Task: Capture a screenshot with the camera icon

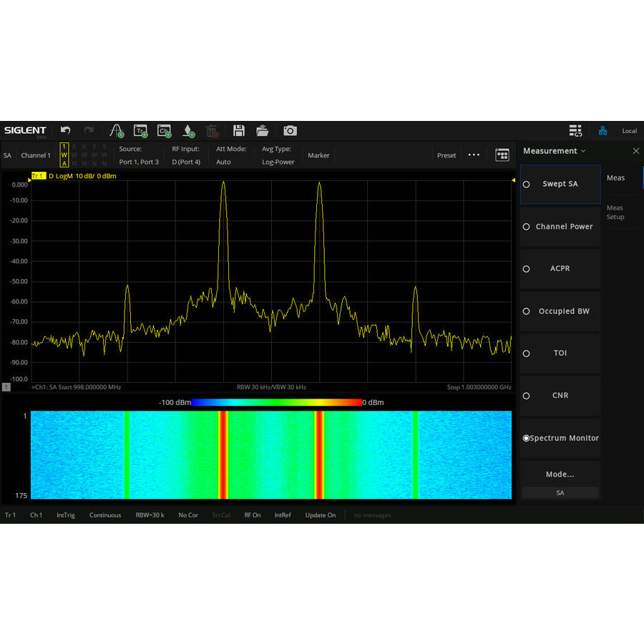Action: [x=290, y=131]
